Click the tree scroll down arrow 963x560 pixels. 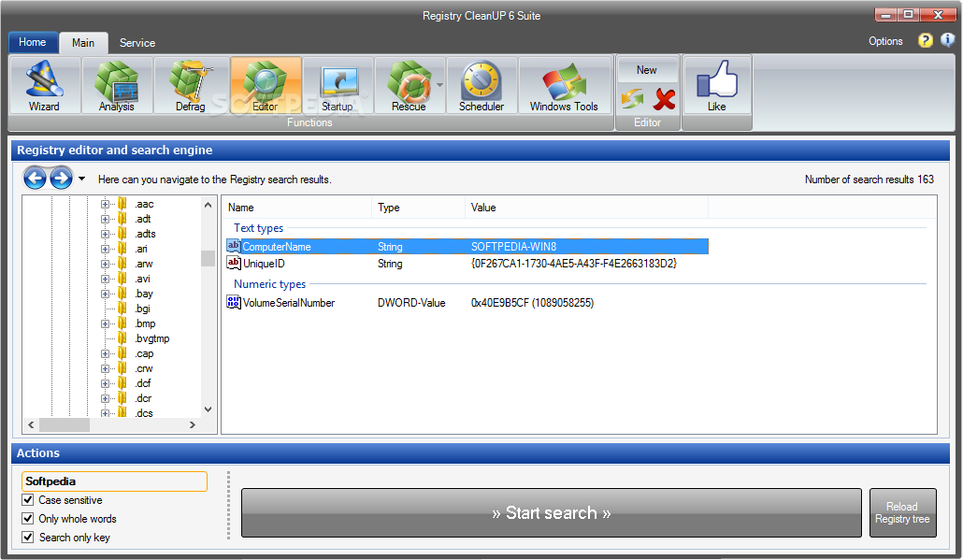coord(208,409)
